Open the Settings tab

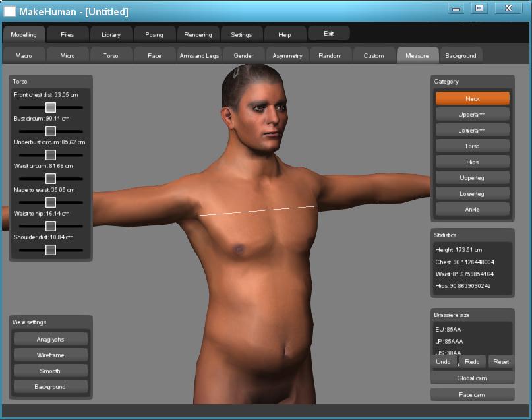(x=241, y=34)
